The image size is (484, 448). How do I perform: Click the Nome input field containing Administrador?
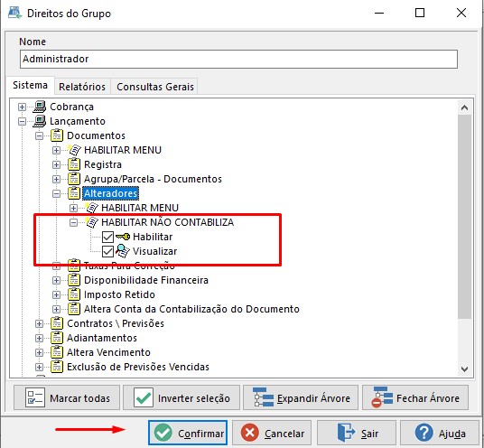(x=238, y=60)
